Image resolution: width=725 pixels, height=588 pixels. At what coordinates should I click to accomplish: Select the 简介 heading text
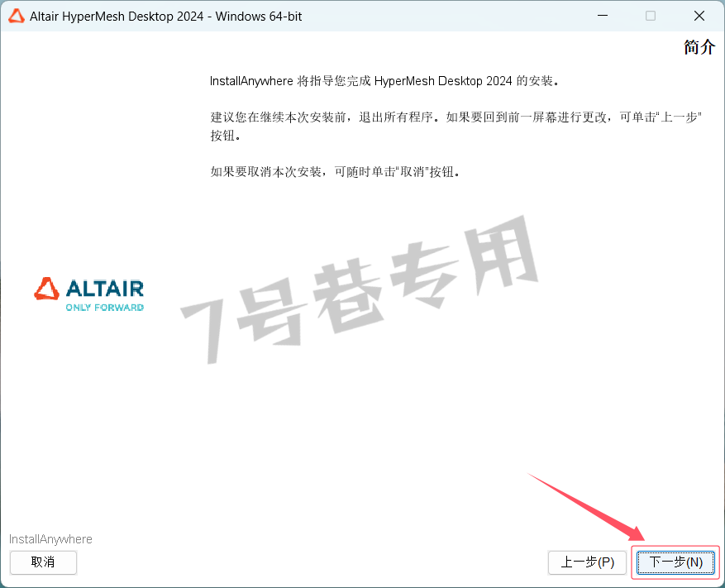699,46
